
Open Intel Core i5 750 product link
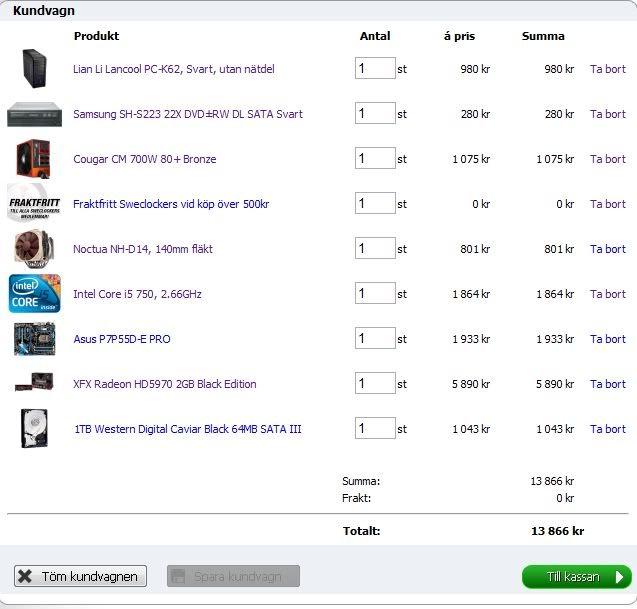pos(137,294)
